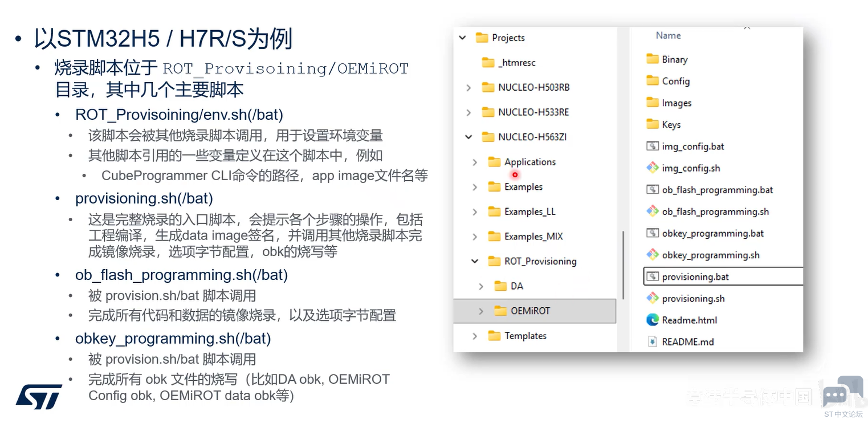Select the img_config.bat file name
Viewport: 868px width, 423px height.
click(693, 147)
